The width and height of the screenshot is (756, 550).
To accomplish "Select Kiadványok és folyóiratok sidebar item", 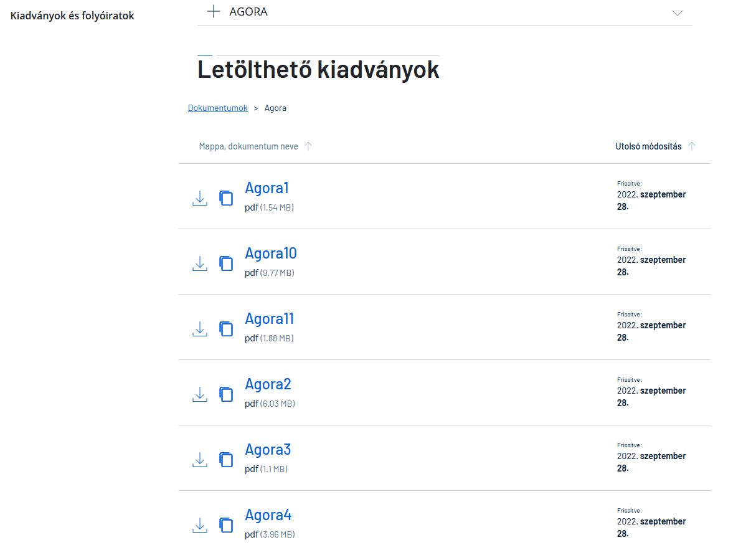I will (x=72, y=15).
